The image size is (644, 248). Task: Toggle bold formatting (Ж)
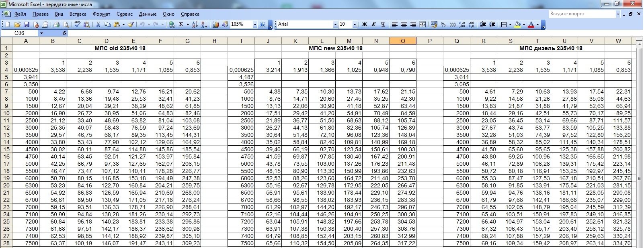pos(365,24)
